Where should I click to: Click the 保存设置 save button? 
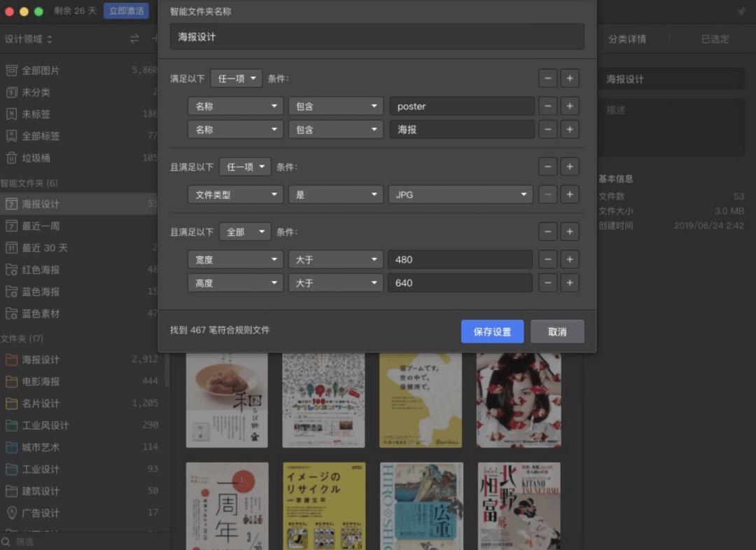click(492, 332)
